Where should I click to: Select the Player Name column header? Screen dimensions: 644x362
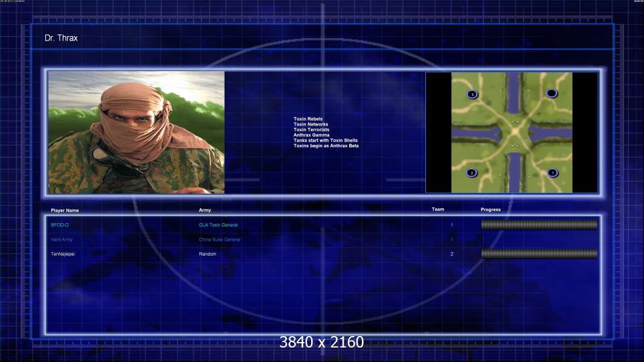point(65,211)
